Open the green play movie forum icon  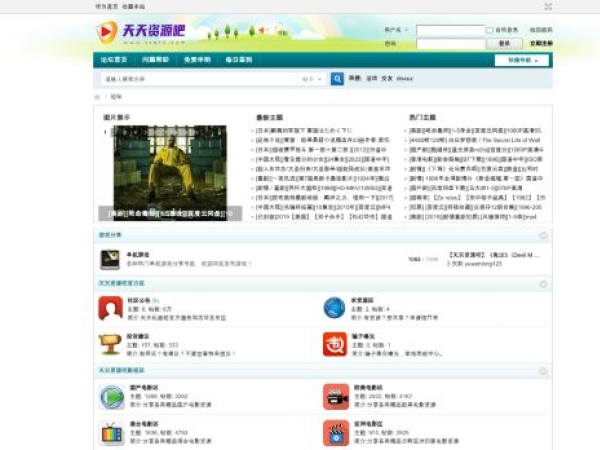[111, 397]
